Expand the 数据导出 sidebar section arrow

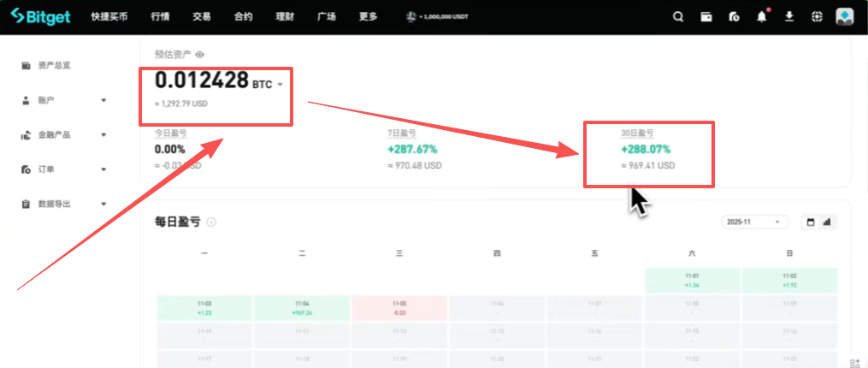tap(103, 204)
